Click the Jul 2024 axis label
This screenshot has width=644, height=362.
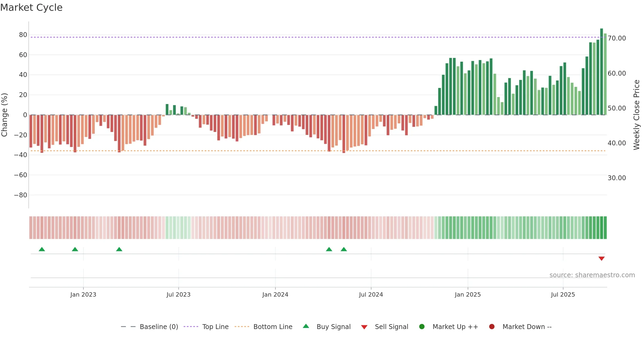pos(371,294)
